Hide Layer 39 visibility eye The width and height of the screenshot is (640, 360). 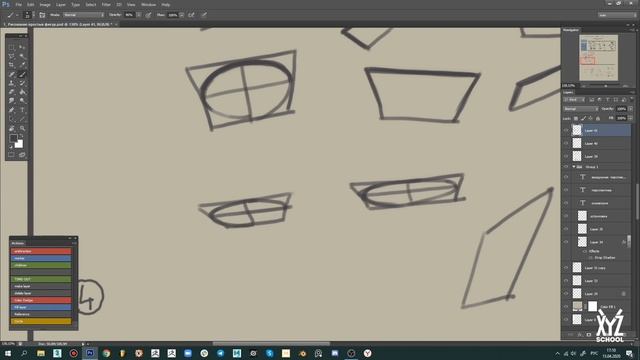tap(566, 156)
